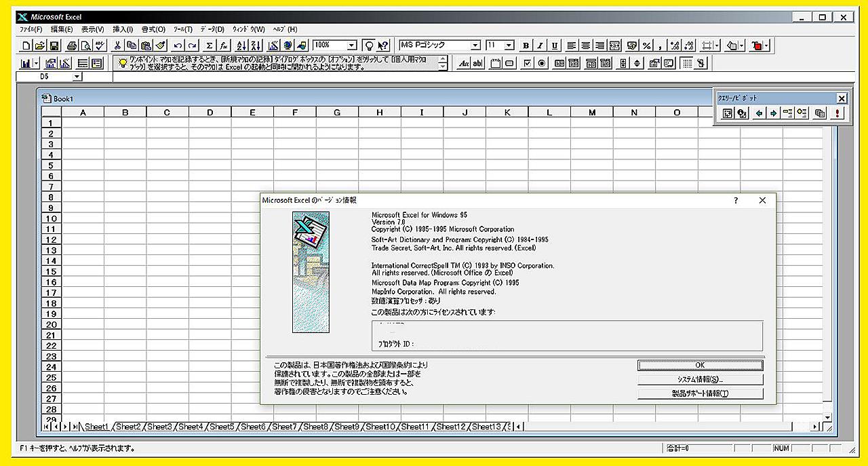868x466 pixels.
Task: Open the Zoom 100% dropdown
Action: pyautogui.click(x=351, y=45)
